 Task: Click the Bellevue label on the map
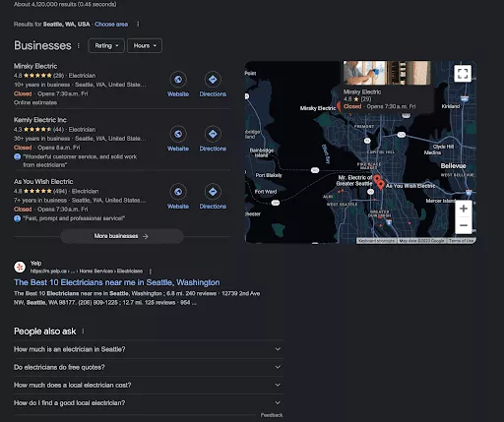pyautogui.click(x=453, y=166)
